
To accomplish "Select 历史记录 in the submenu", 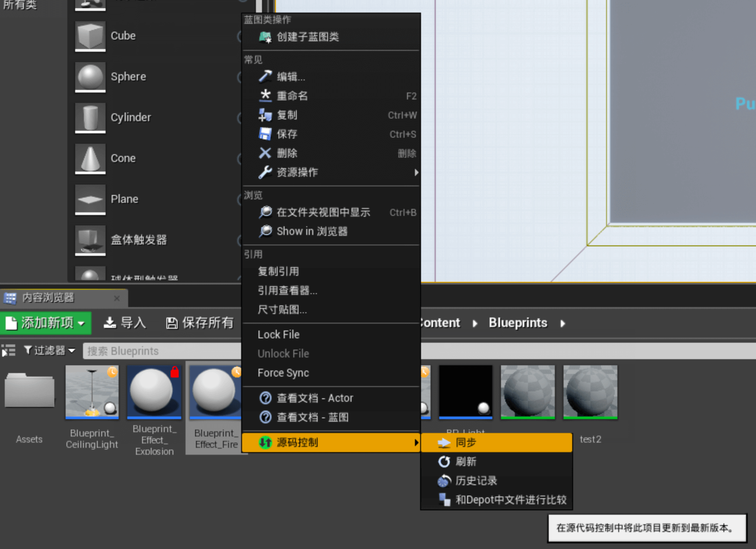I will pos(476,481).
